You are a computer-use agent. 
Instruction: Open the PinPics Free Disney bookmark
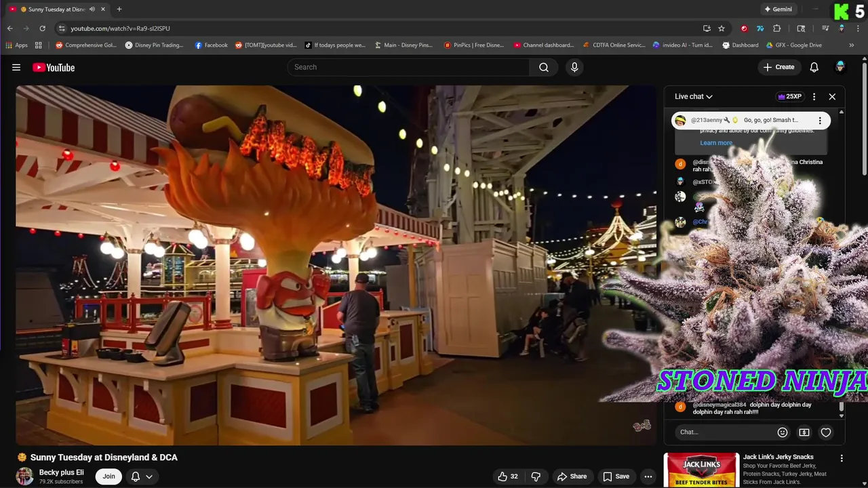click(x=474, y=45)
